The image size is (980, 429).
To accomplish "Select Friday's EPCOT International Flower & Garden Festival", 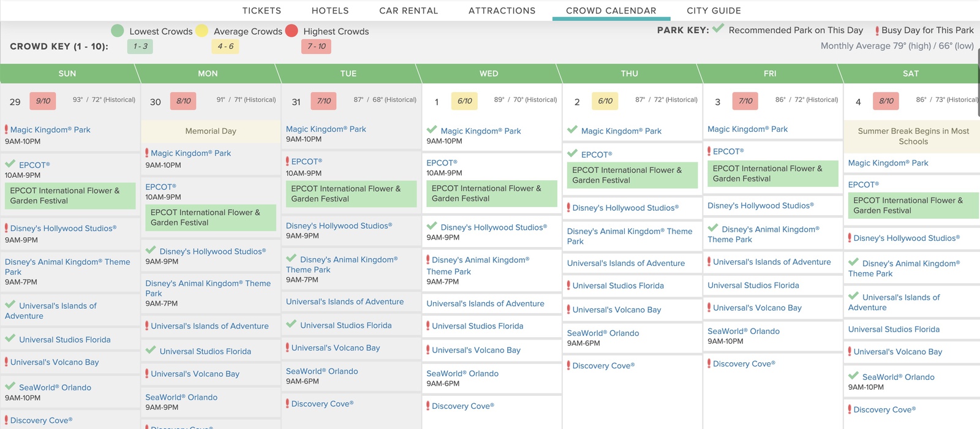I will (x=773, y=173).
